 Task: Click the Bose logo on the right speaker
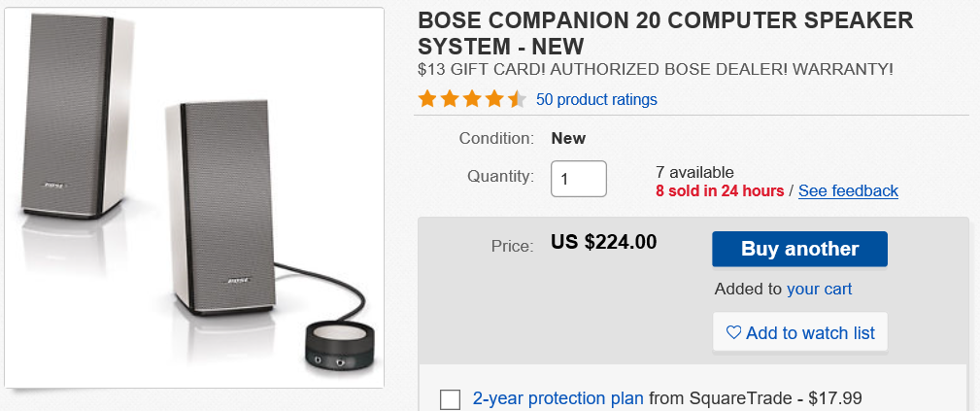pos(239,282)
